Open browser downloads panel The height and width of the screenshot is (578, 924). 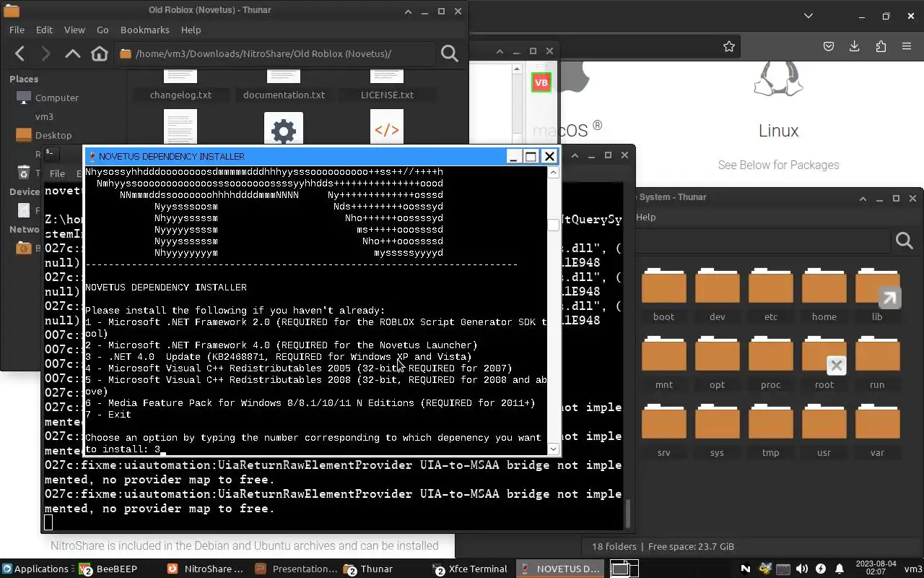point(855,46)
